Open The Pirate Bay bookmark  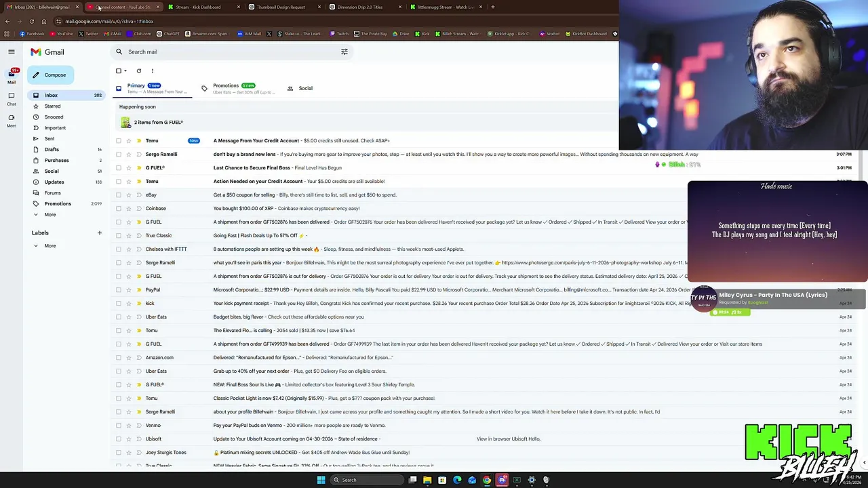pyautogui.click(x=371, y=34)
